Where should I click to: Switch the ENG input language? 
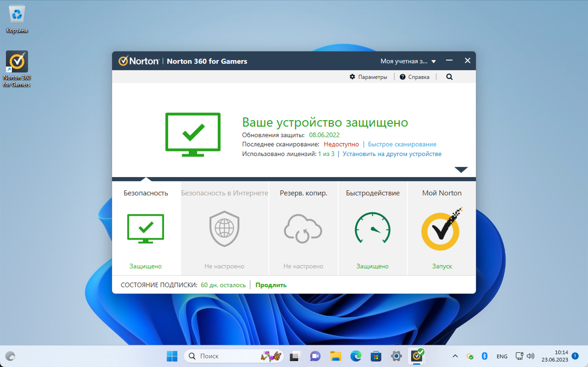click(502, 356)
